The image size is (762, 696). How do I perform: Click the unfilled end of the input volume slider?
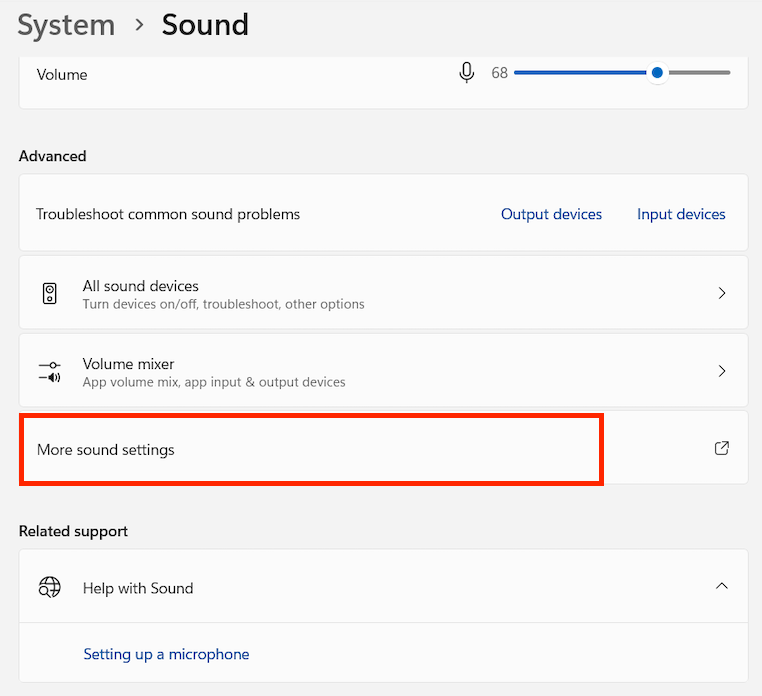[x=699, y=72]
